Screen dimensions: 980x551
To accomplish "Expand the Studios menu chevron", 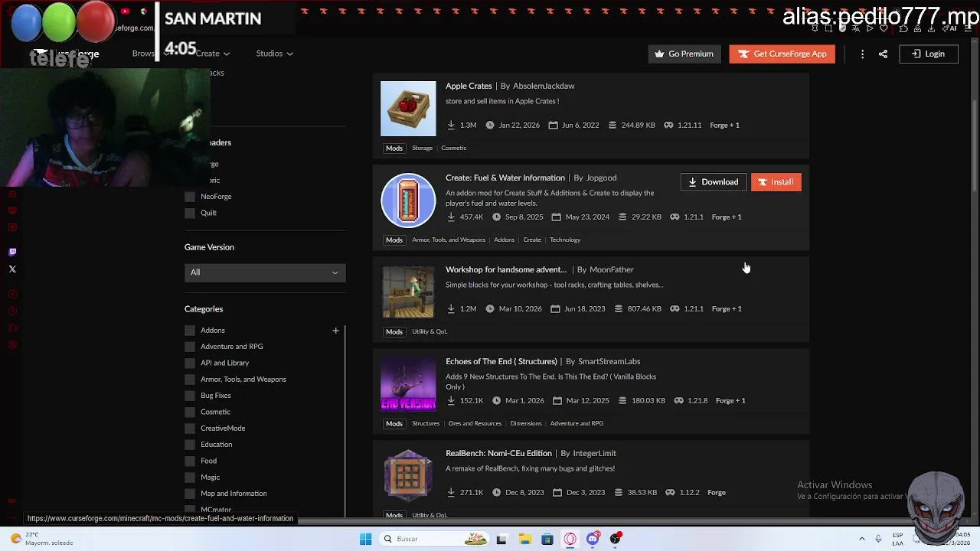I will (x=290, y=54).
